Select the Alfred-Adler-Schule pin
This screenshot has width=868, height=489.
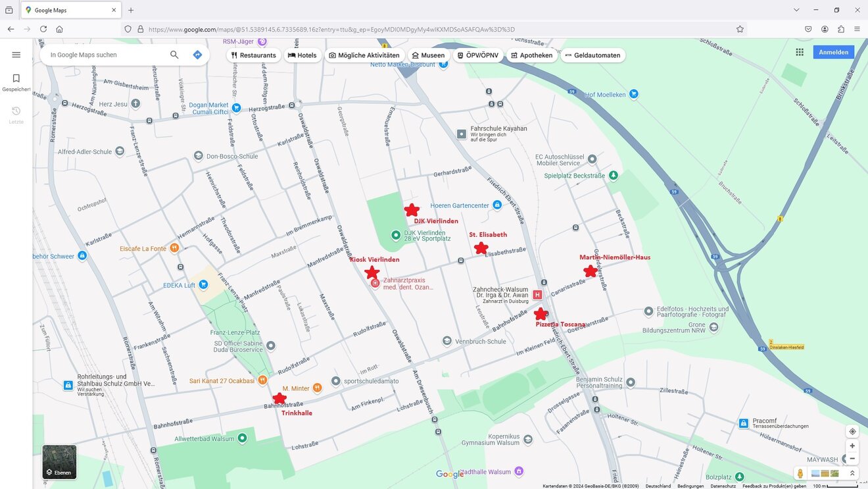pos(120,151)
